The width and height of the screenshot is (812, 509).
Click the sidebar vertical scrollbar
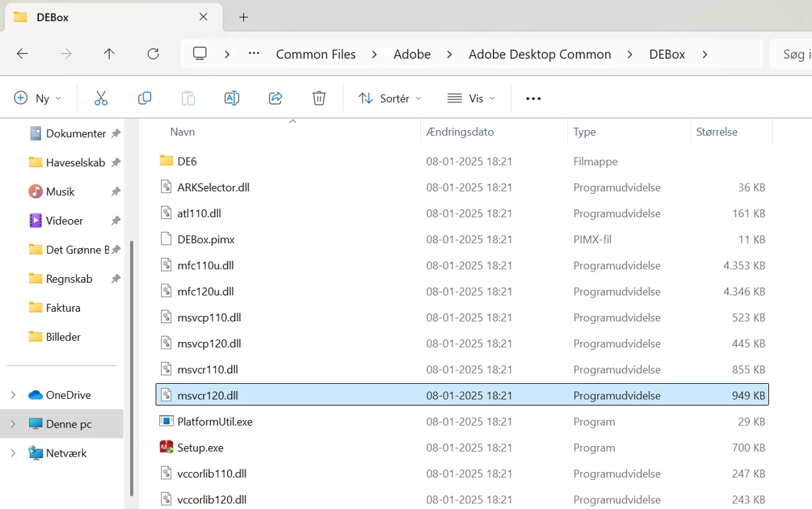tap(132, 369)
